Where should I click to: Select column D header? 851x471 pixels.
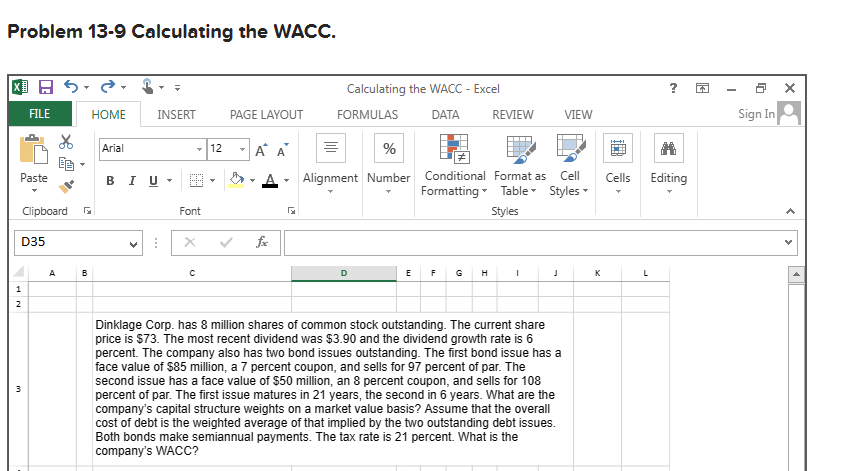point(344,273)
